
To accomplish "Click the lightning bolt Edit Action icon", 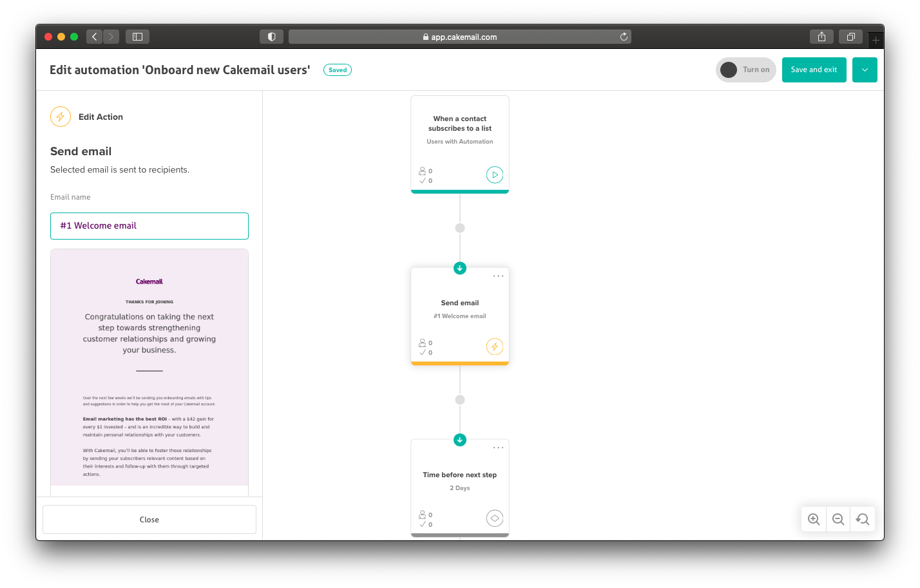I will (x=60, y=117).
